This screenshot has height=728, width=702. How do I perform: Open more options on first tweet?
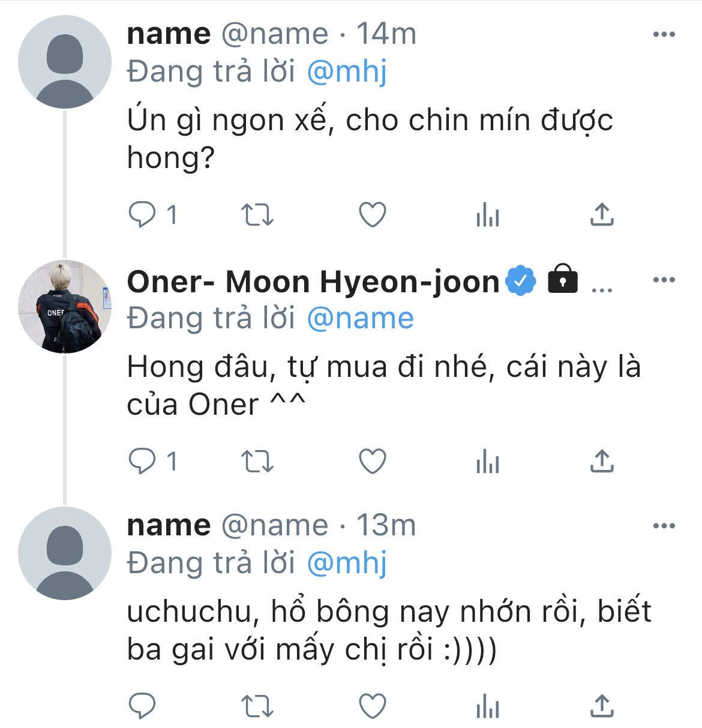(664, 34)
